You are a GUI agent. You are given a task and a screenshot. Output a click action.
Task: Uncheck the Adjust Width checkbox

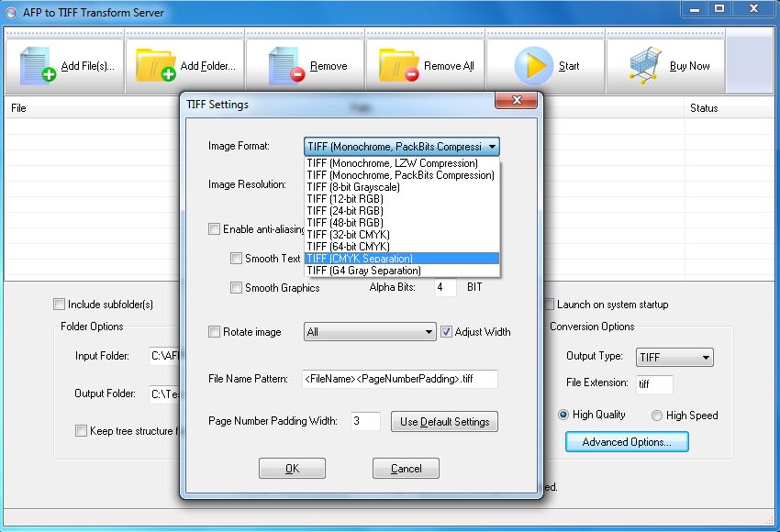point(446,332)
